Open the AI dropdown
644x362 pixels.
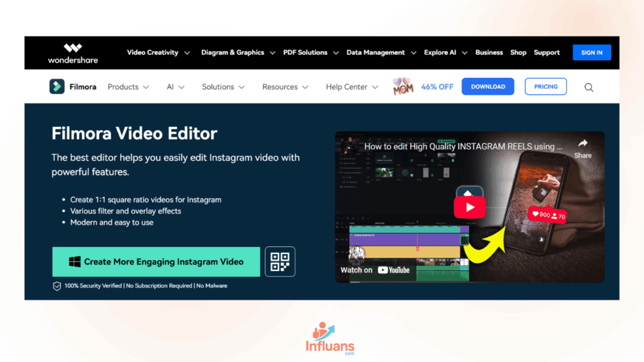175,87
